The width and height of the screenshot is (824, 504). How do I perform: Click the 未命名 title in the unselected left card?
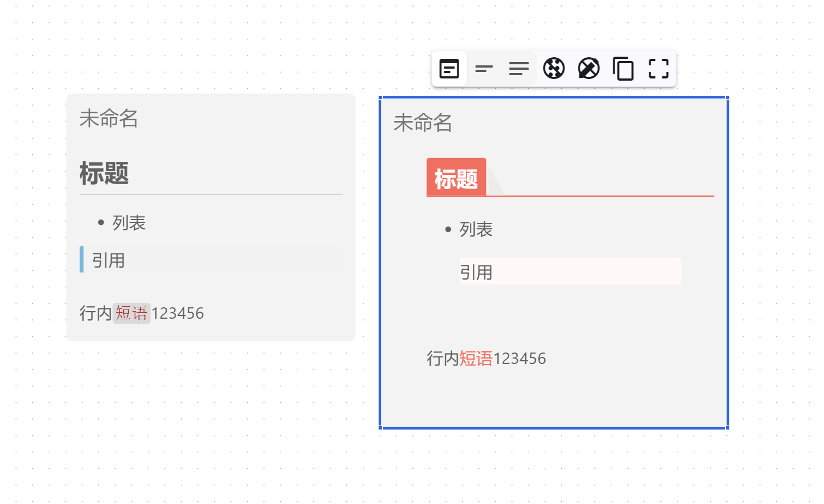(109, 118)
